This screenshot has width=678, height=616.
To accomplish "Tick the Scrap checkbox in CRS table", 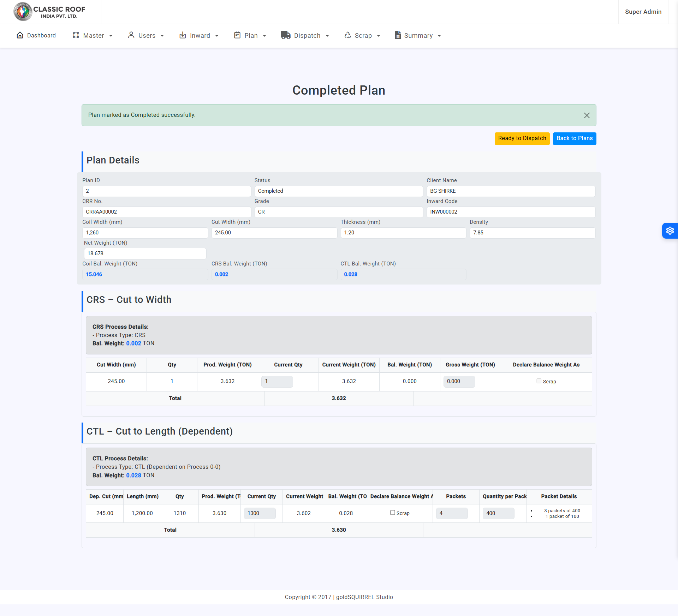I will (x=539, y=381).
